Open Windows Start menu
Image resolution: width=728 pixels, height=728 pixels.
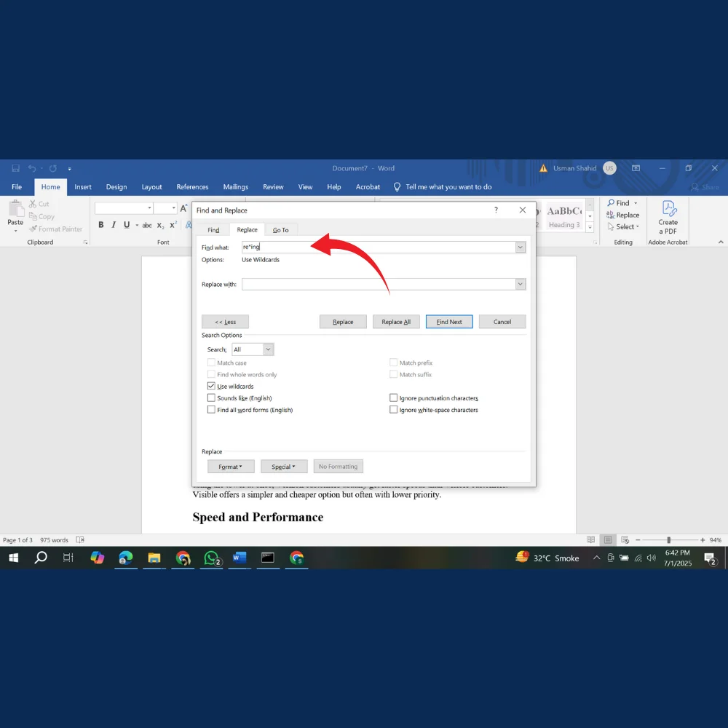coord(13,558)
